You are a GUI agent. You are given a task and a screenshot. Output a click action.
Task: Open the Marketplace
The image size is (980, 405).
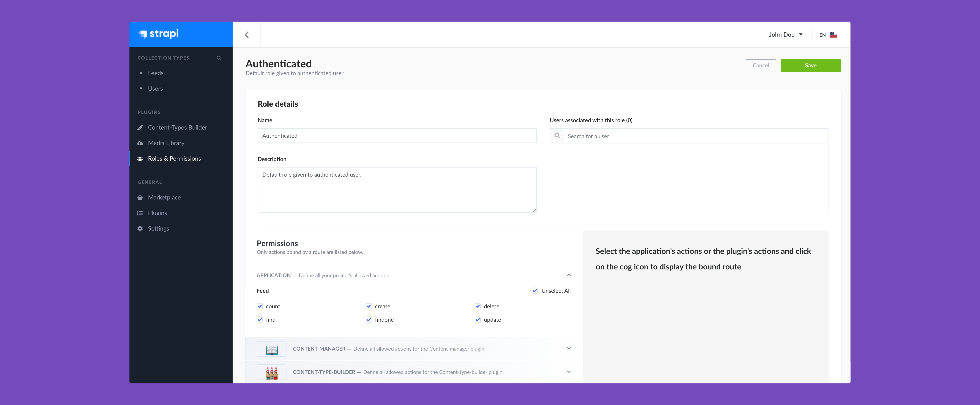[x=164, y=197]
